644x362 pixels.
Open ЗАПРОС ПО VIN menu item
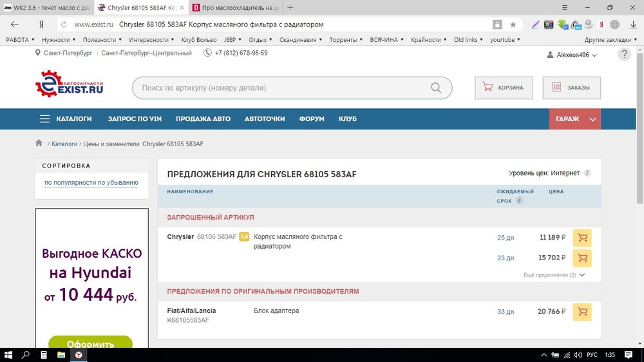click(135, 119)
